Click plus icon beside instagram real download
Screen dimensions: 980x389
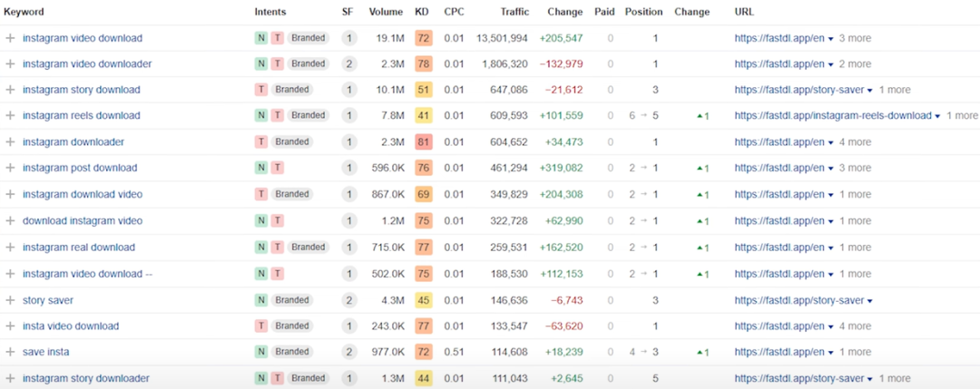coord(9,248)
